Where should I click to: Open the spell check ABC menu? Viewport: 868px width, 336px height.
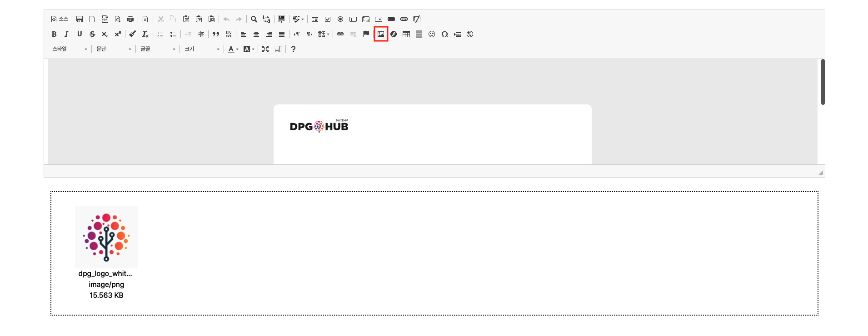[x=298, y=19]
